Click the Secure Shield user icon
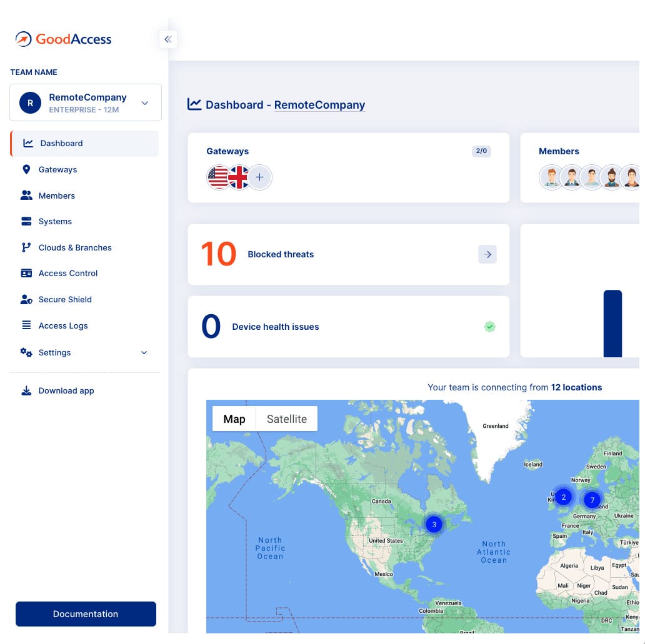645x644 pixels. click(x=26, y=299)
